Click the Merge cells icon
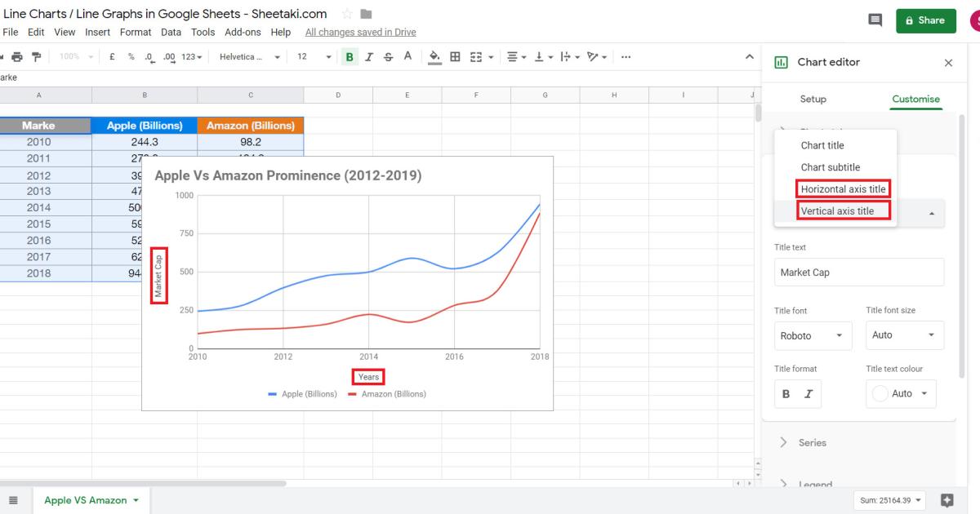This screenshot has height=514, width=980. (x=474, y=56)
